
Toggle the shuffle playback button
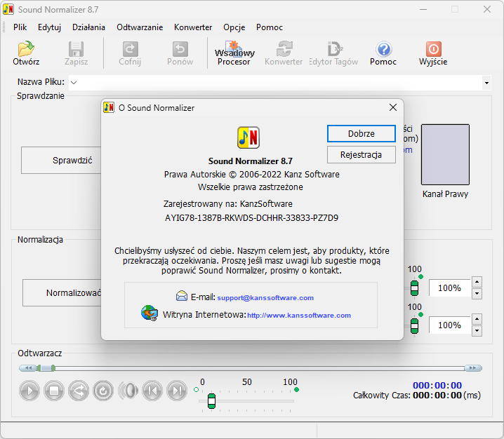tap(79, 391)
